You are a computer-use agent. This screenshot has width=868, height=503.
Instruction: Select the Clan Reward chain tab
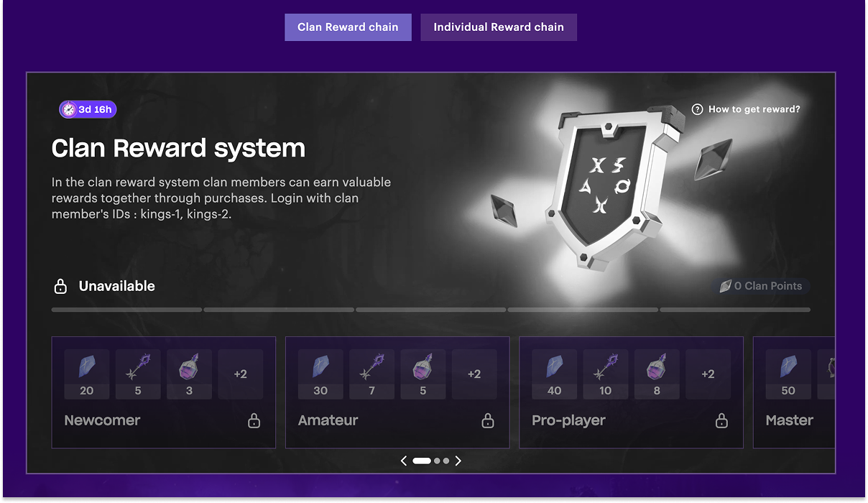point(348,27)
